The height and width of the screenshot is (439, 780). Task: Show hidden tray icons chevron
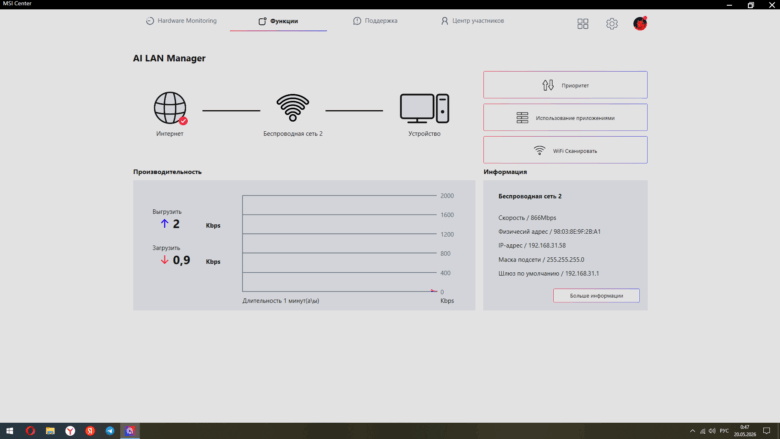(692, 431)
